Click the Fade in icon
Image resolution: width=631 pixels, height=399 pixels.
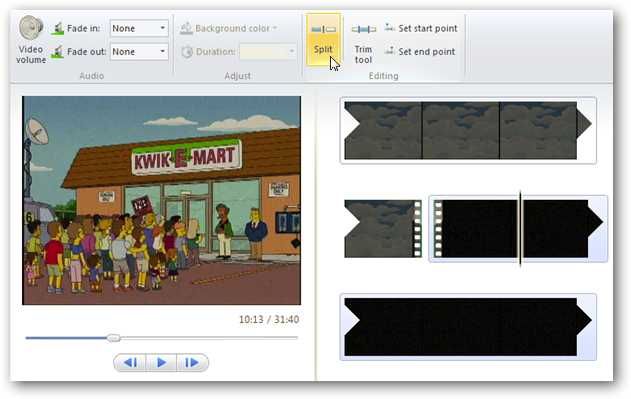coord(58,29)
